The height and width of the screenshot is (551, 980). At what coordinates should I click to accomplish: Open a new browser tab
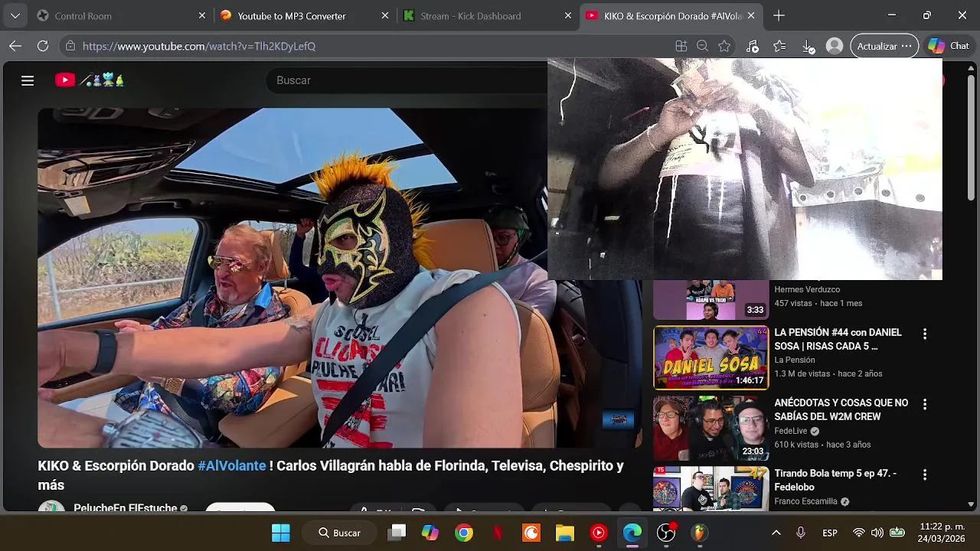pyautogui.click(x=779, y=15)
